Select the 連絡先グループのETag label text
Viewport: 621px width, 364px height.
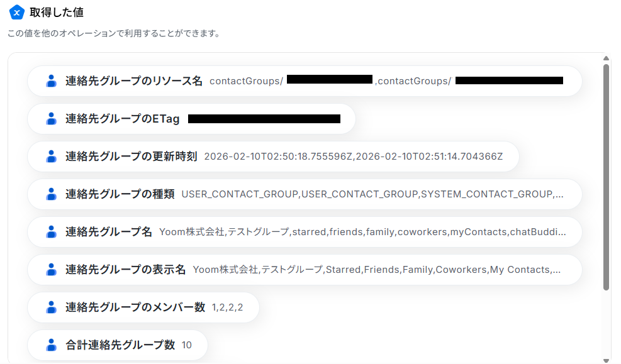click(x=122, y=119)
